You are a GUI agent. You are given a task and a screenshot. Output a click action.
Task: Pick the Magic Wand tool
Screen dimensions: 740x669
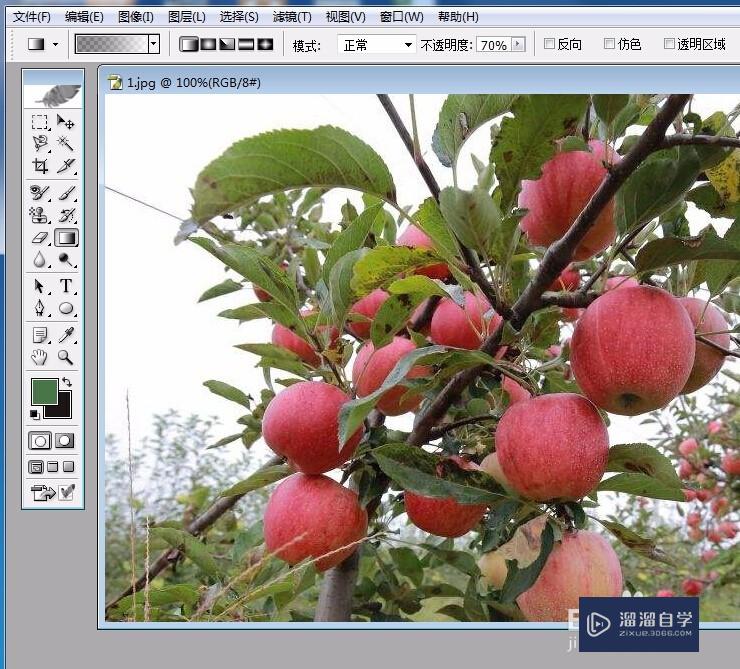pyautogui.click(x=66, y=143)
